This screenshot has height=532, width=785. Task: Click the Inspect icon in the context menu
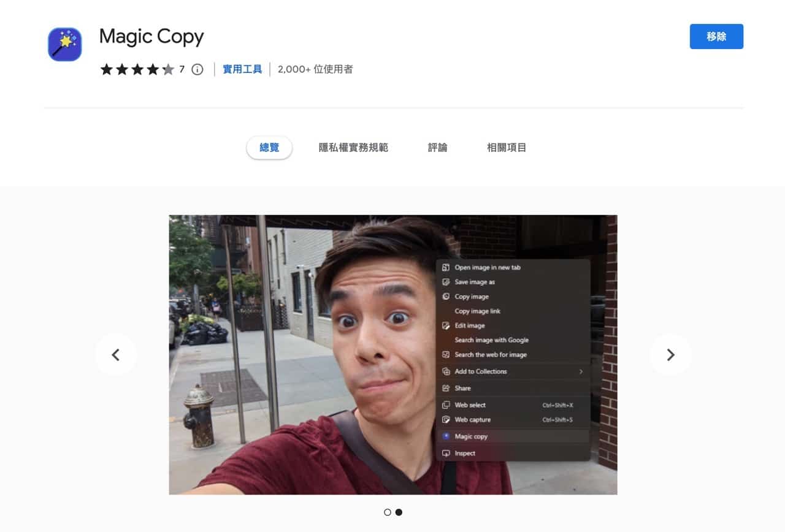pyautogui.click(x=445, y=453)
